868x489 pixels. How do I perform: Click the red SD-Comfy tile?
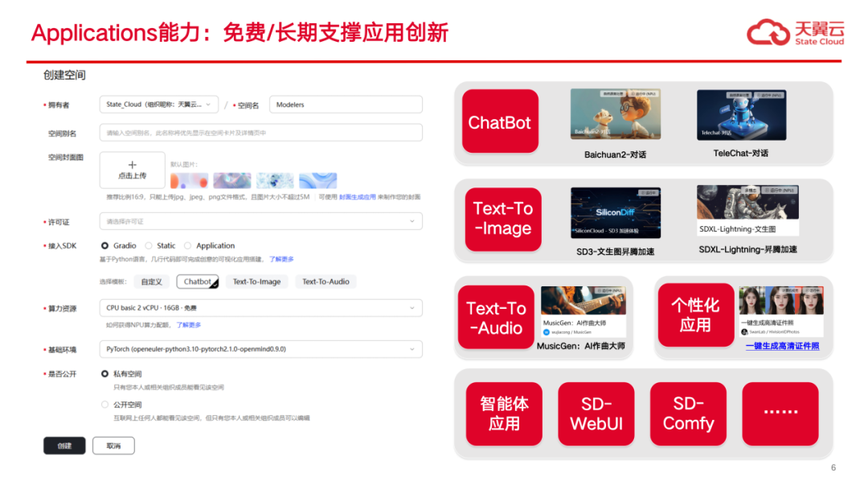pyautogui.click(x=688, y=413)
